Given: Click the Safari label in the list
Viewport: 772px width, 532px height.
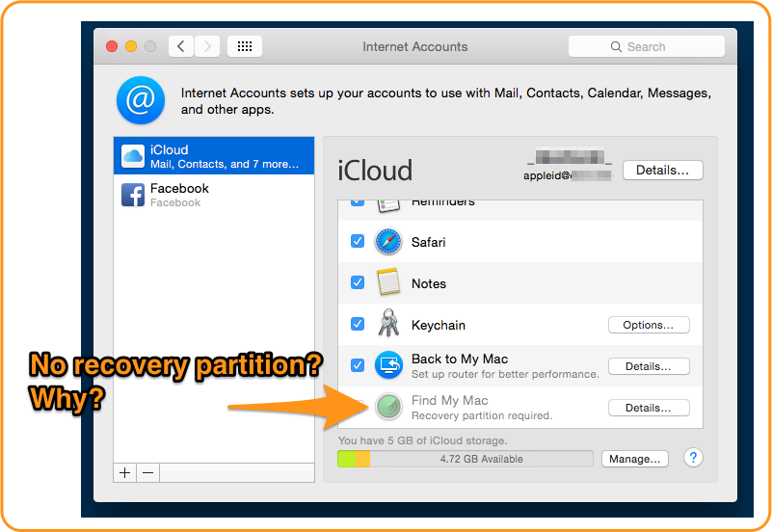Looking at the screenshot, I should point(428,242).
